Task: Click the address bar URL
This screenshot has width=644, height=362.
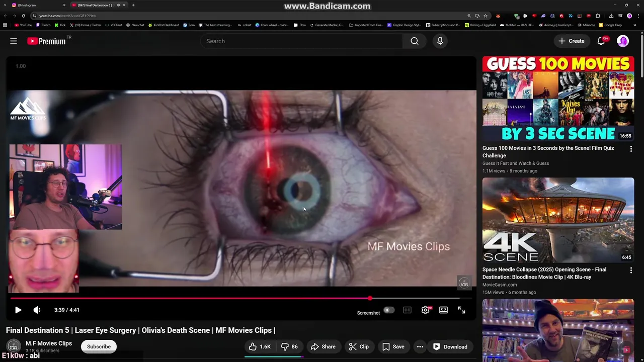Action: click(67, 16)
